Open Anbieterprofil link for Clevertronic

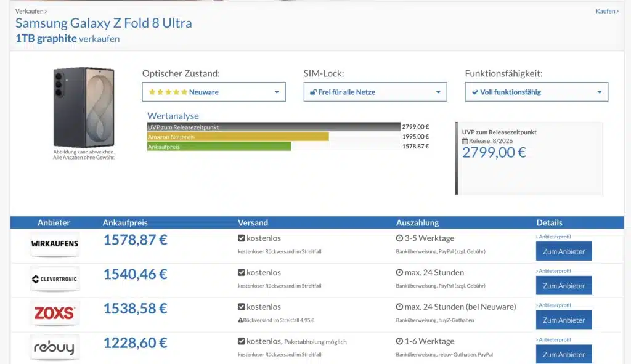553,270
